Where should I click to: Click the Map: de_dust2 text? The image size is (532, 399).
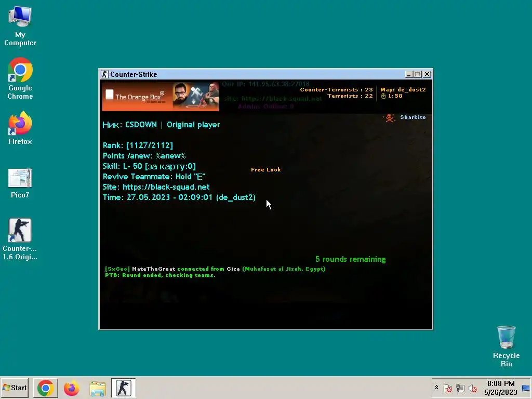pos(403,89)
